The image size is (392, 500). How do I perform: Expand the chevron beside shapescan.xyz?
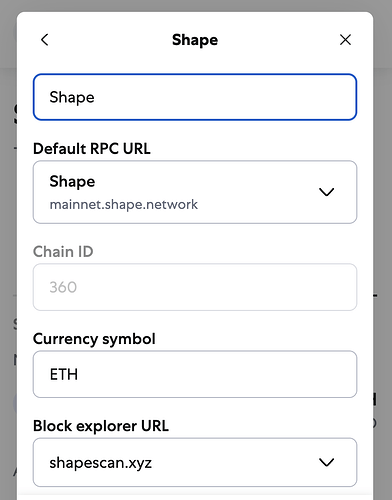pyautogui.click(x=326, y=462)
